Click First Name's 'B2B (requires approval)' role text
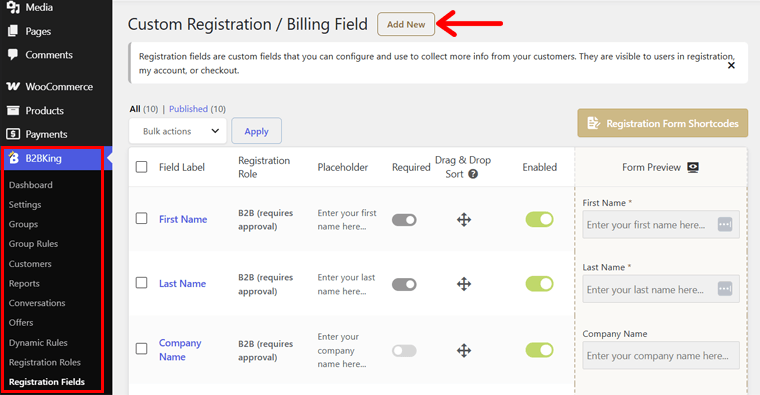Viewport: 760px width, 395px height. pos(266,220)
